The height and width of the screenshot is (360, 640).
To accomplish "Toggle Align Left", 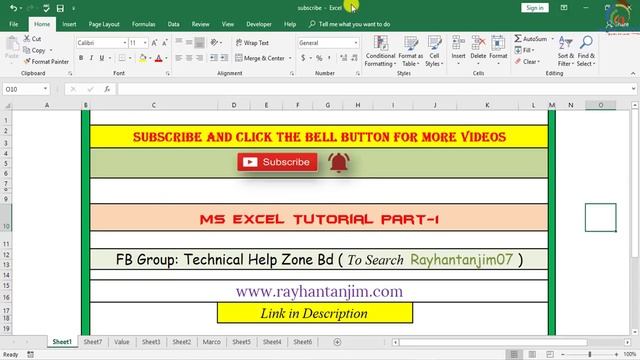I will [179, 58].
